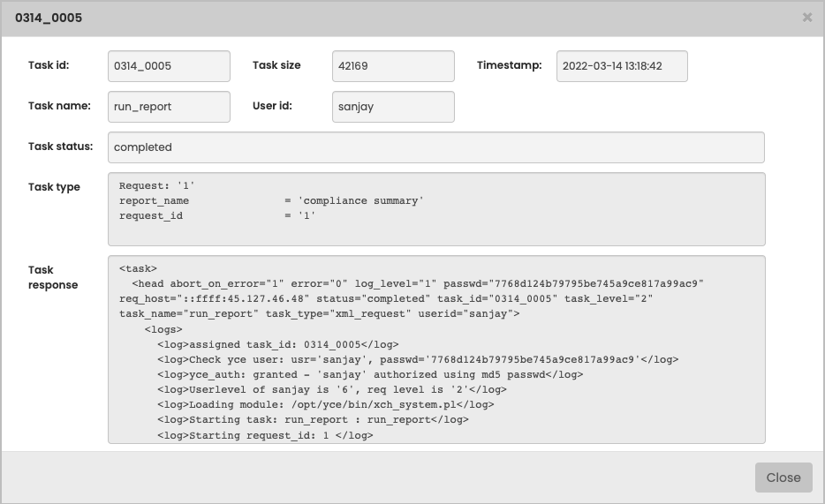Focus the Task name field run_report
This screenshot has width=825, height=504.
point(169,107)
